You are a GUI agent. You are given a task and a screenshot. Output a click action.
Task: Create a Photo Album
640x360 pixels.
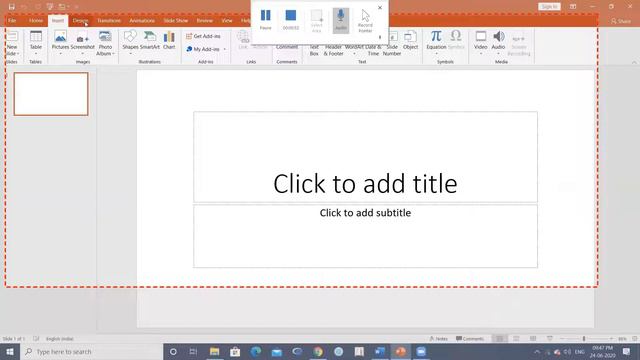tap(105, 43)
